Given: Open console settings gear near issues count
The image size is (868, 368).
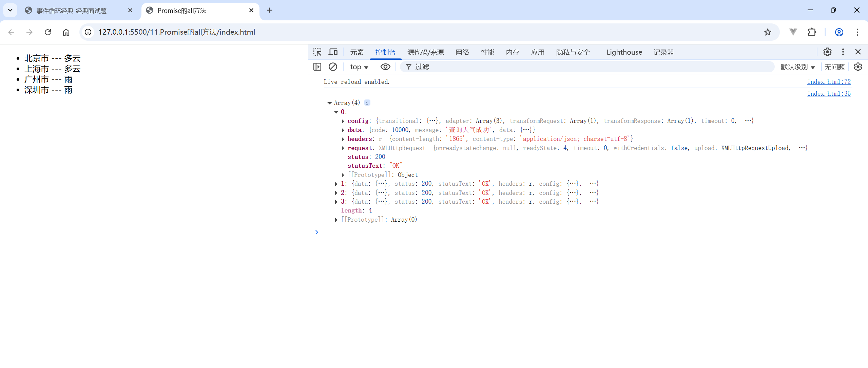Looking at the screenshot, I should tap(858, 67).
